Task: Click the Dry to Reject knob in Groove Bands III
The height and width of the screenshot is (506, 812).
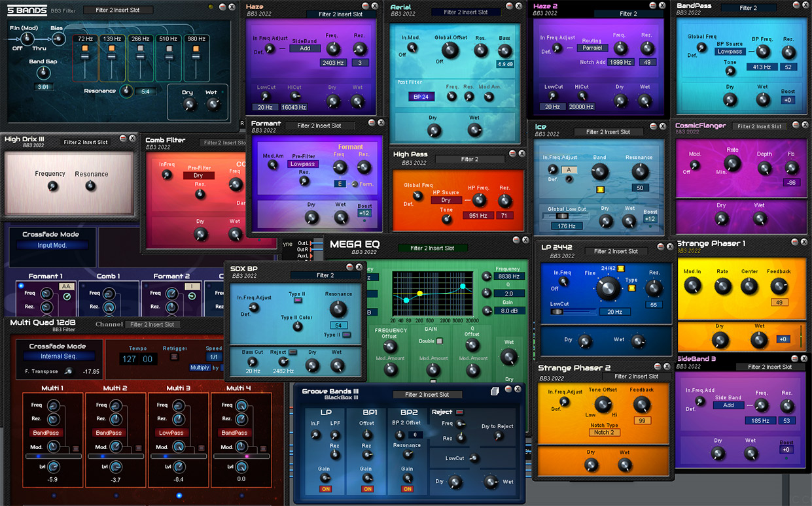Action: coord(498,437)
